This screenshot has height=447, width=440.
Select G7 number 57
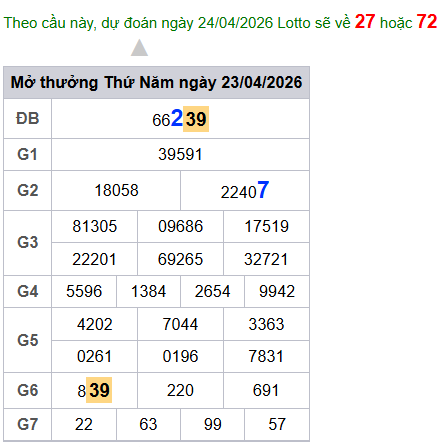click(277, 424)
